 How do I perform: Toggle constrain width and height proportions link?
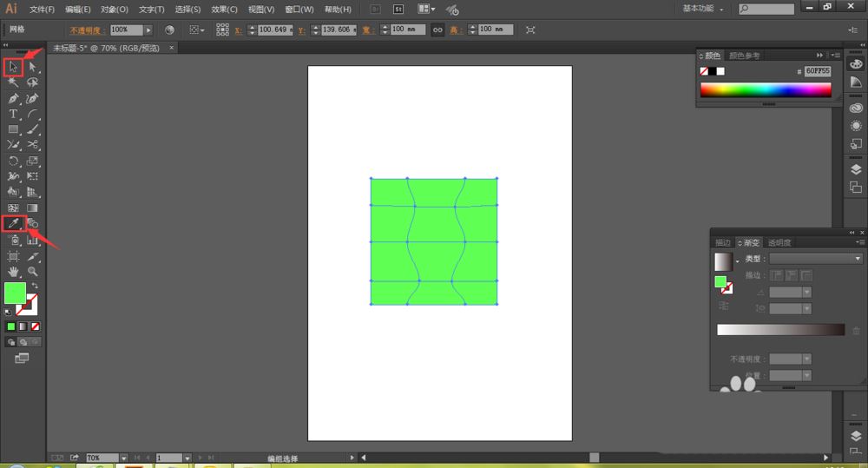coord(437,30)
